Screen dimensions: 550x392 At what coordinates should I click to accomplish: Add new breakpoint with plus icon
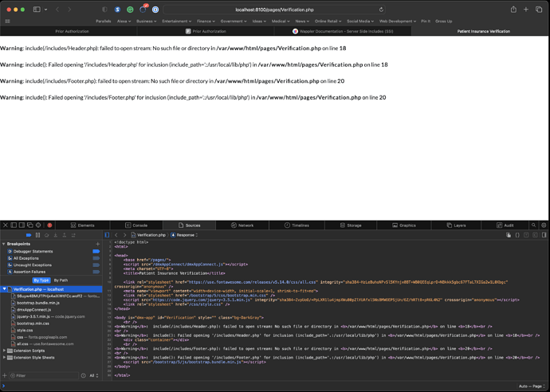click(x=97, y=244)
